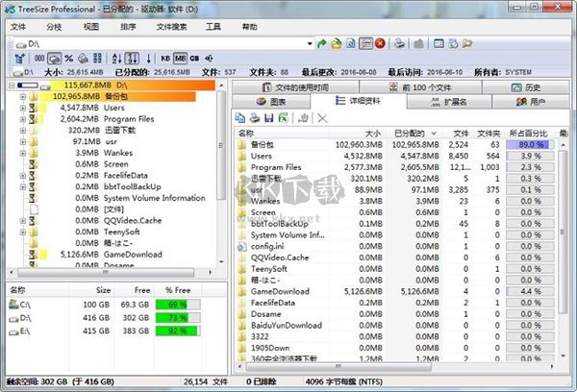The width and height of the screenshot is (577, 392).
Task: Click the tree expand icon with plus
Action: 19,58
